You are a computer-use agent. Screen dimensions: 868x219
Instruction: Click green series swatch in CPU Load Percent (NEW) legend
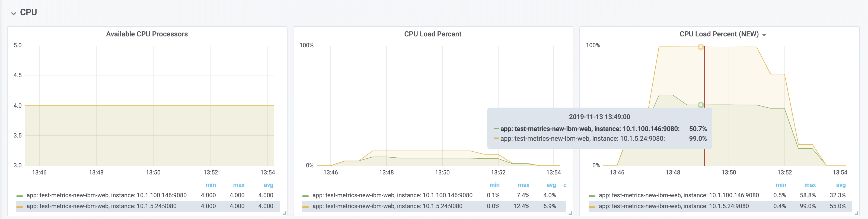[592, 196]
